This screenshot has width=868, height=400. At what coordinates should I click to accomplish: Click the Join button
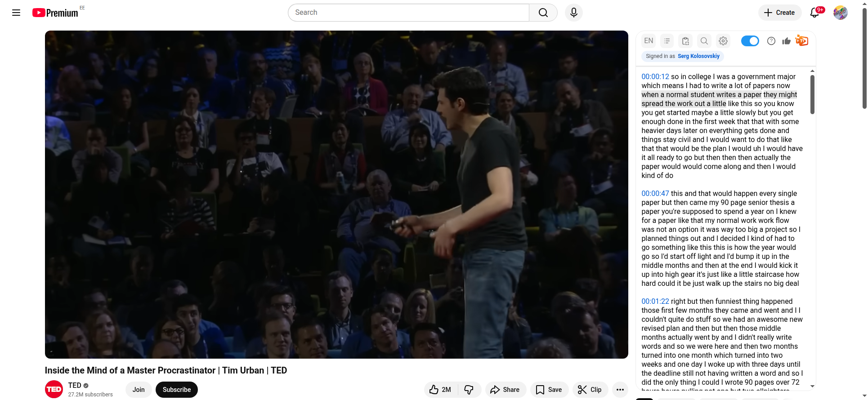139,390
